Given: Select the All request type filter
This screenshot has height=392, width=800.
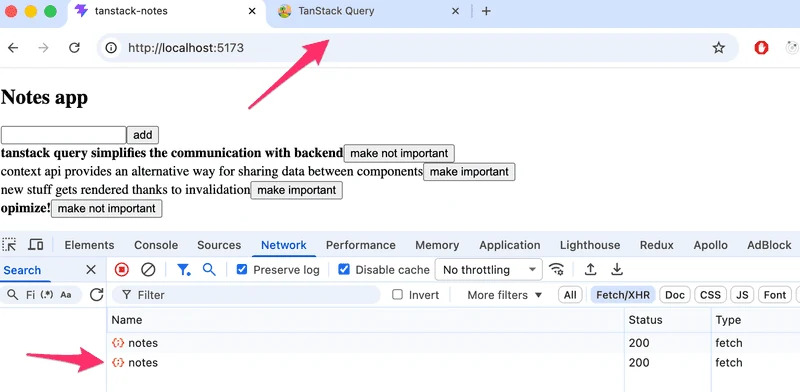Looking at the screenshot, I should pyautogui.click(x=570, y=295).
